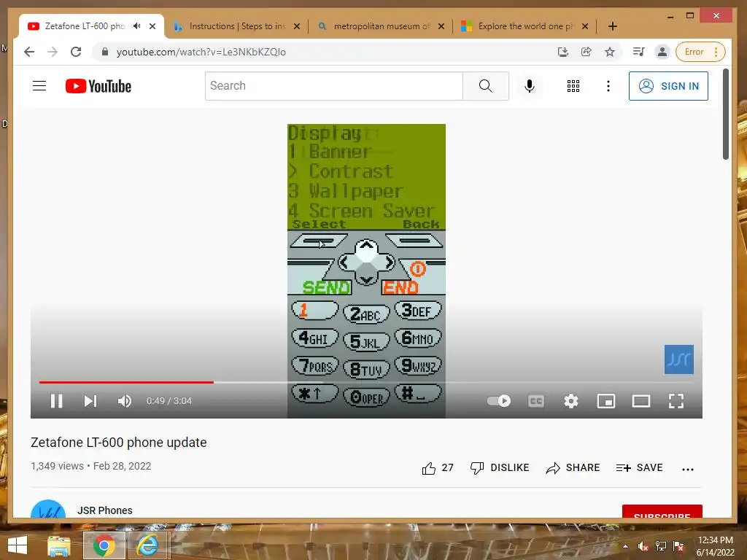Share the video

coord(573,468)
